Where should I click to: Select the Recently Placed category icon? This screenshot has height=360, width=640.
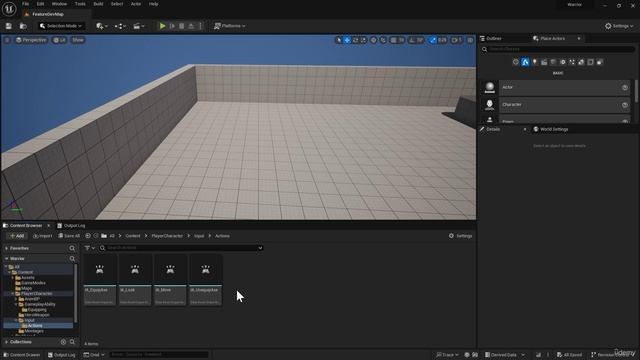tap(516, 62)
